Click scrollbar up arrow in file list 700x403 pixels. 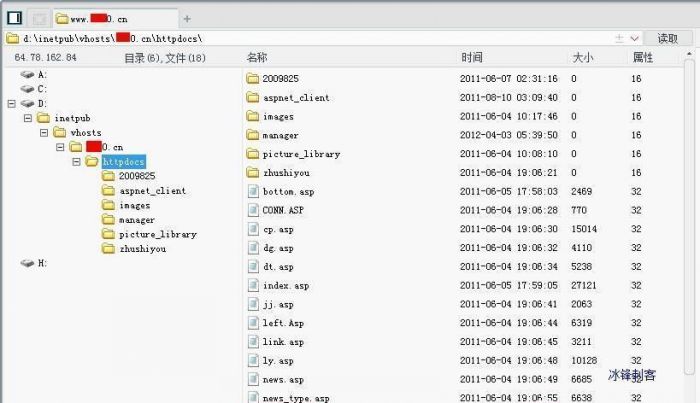click(x=689, y=54)
